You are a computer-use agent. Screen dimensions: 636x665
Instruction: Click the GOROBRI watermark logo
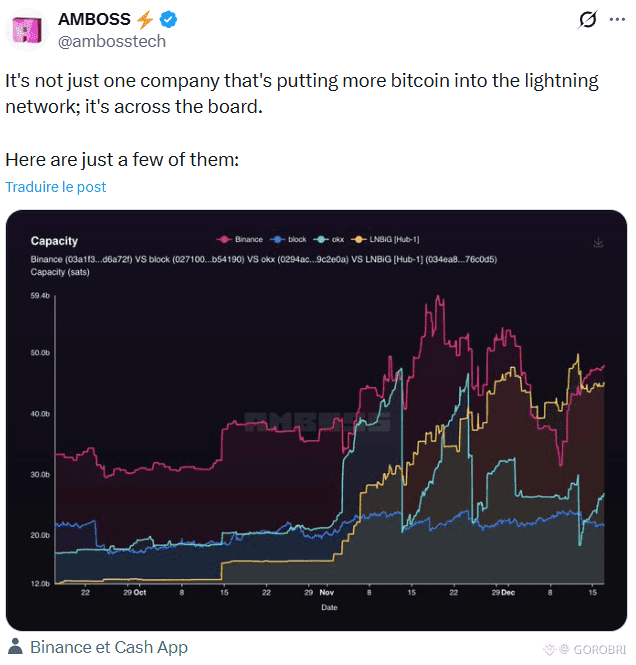585,649
